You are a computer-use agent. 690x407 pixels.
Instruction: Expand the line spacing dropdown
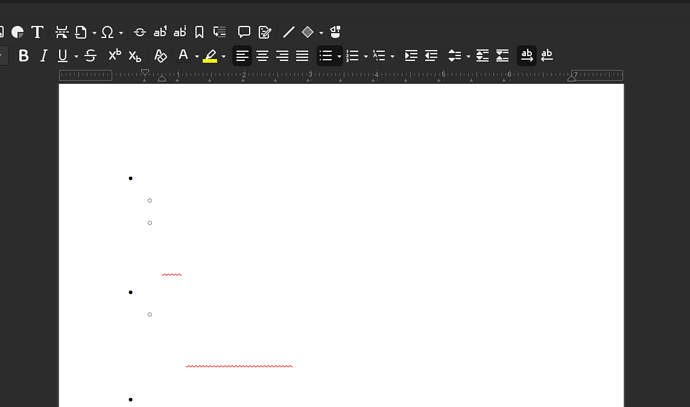468,57
